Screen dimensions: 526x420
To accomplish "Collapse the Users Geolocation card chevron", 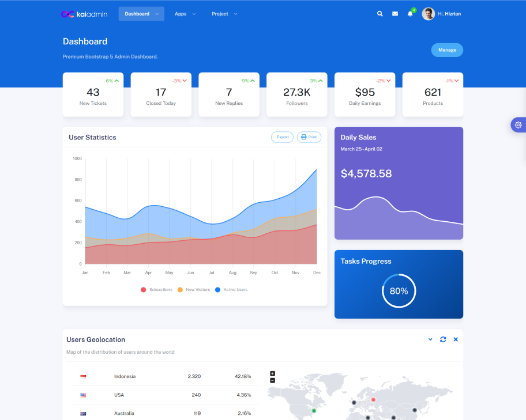I will (430, 339).
